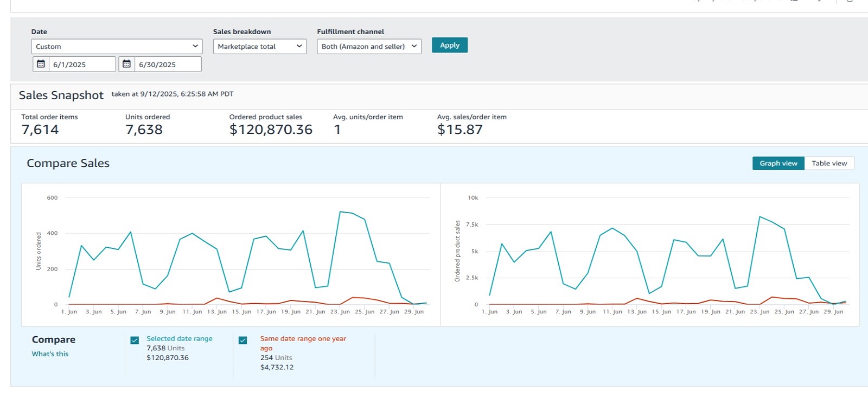This screenshot has height=404, width=868.
Task: Open the Fulfillment channel dropdown
Action: point(369,47)
